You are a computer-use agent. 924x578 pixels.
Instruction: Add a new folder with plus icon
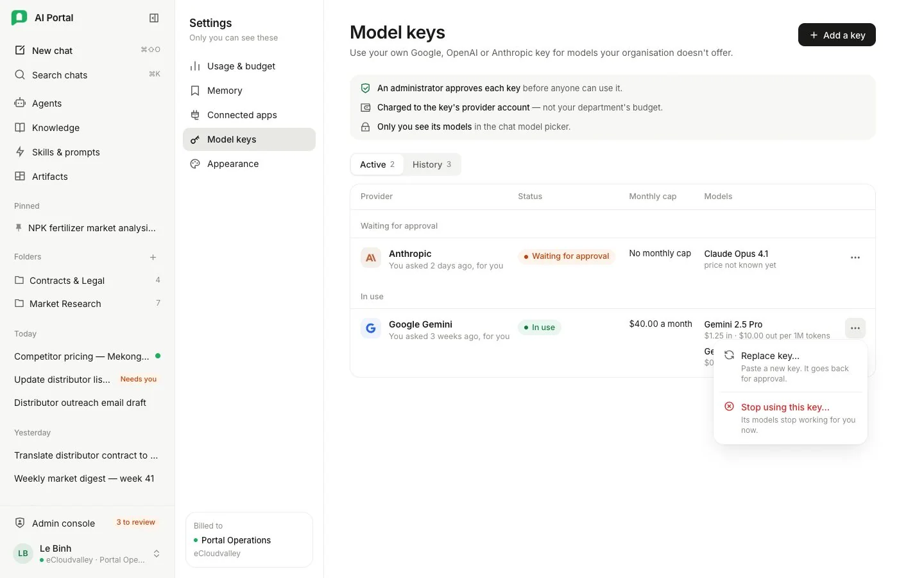(153, 257)
